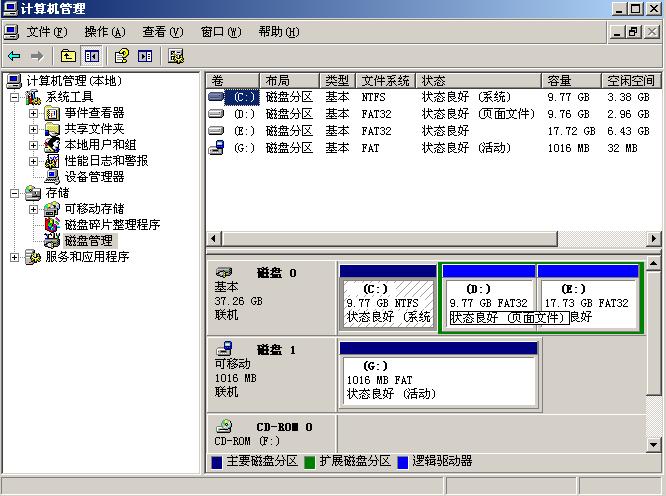The height and width of the screenshot is (496, 666).
Task: Click the console icon left of 文件 menu
Action: [x=11, y=32]
